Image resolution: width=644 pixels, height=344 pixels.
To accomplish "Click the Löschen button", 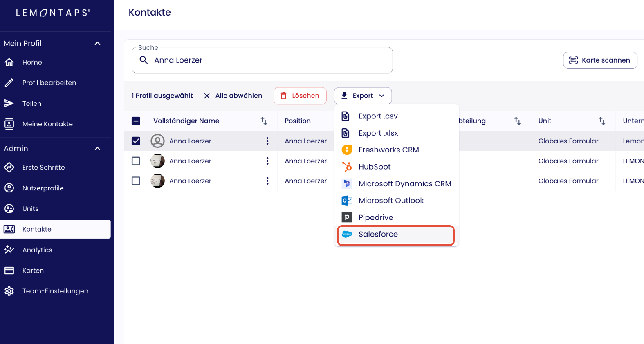I will click(300, 96).
